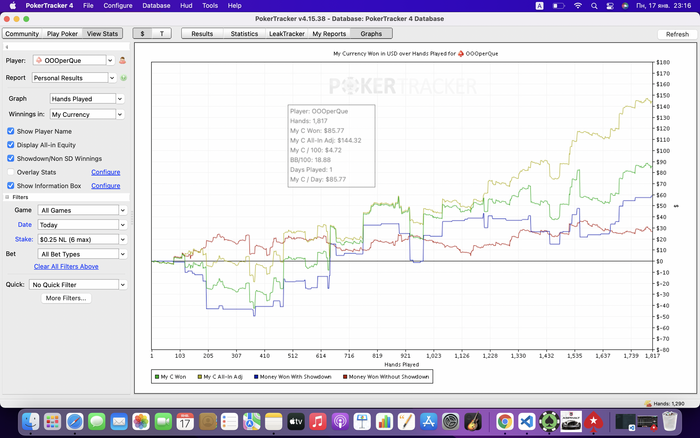Screen dimensions: 700x438
Task: Open Reminders from the Dock
Action: coord(229,421)
